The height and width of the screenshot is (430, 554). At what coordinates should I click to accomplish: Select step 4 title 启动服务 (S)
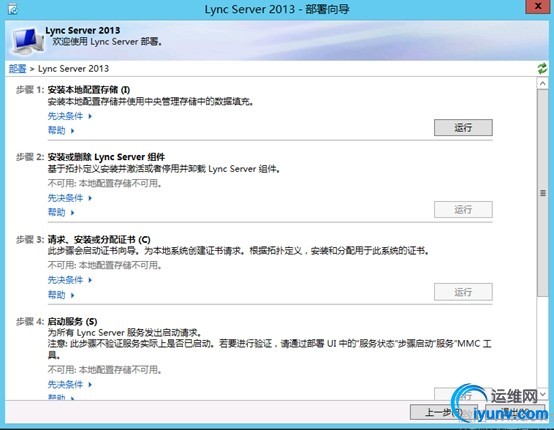point(72,322)
